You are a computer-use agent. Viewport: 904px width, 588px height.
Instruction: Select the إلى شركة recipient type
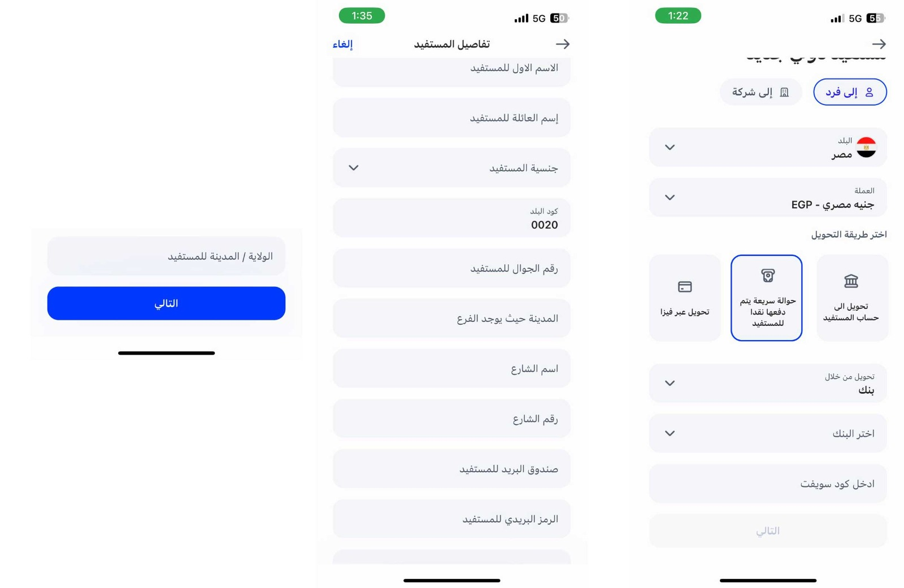coord(760,92)
